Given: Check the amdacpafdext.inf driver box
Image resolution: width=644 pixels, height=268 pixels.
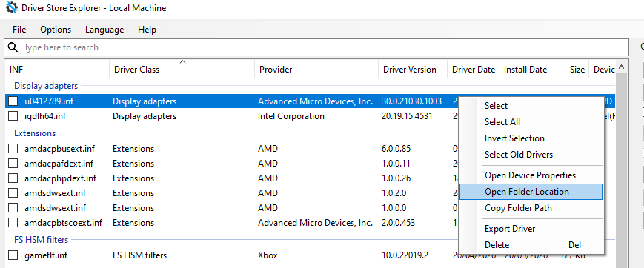Looking at the screenshot, I should pos(13,164).
